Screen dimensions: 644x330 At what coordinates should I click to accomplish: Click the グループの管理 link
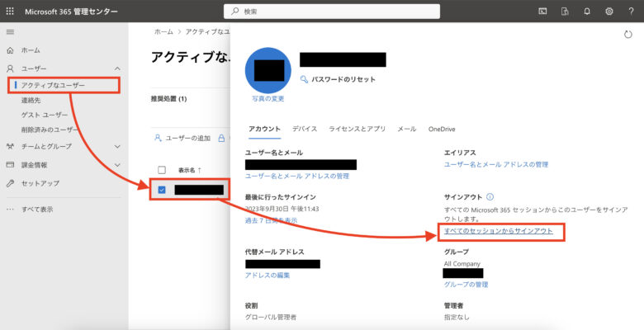pos(466,284)
